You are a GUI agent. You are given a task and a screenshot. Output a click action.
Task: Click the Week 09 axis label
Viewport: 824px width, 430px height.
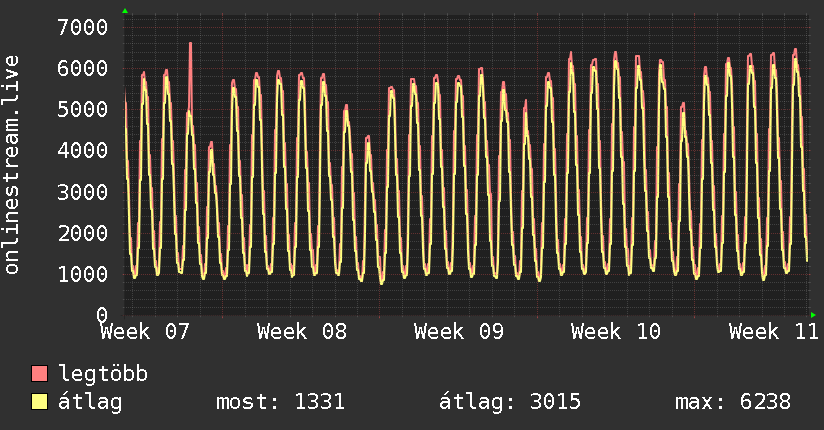[459, 332]
